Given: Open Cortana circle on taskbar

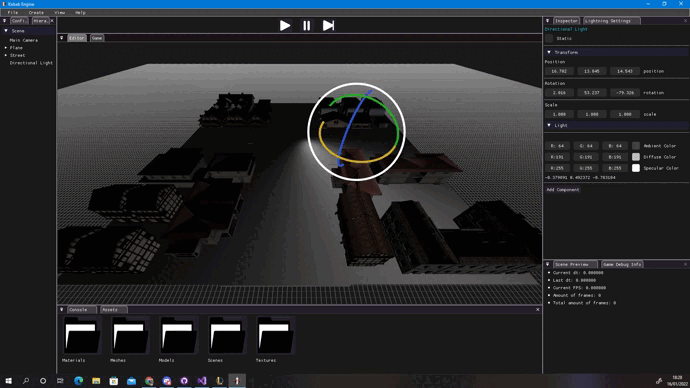Looking at the screenshot, I should pos(43,381).
